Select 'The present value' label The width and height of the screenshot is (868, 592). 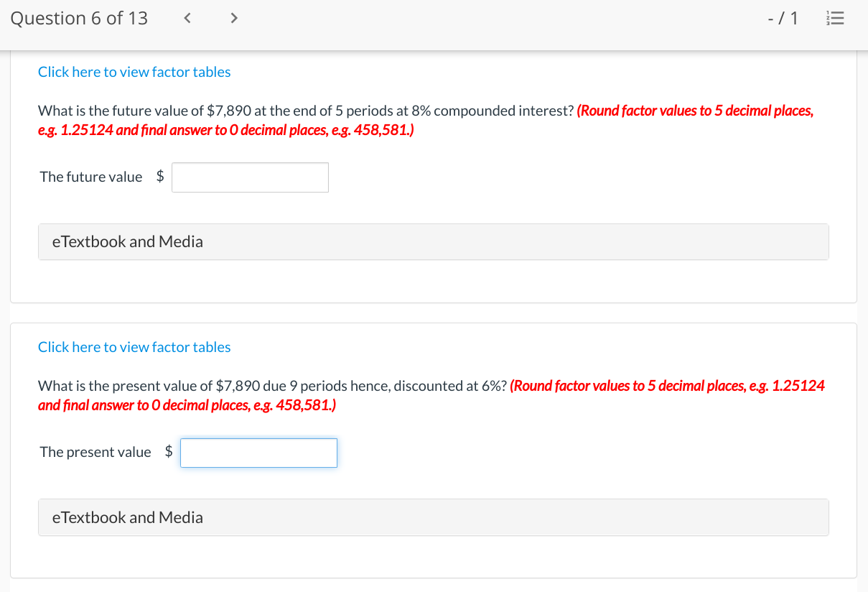coord(95,452)
